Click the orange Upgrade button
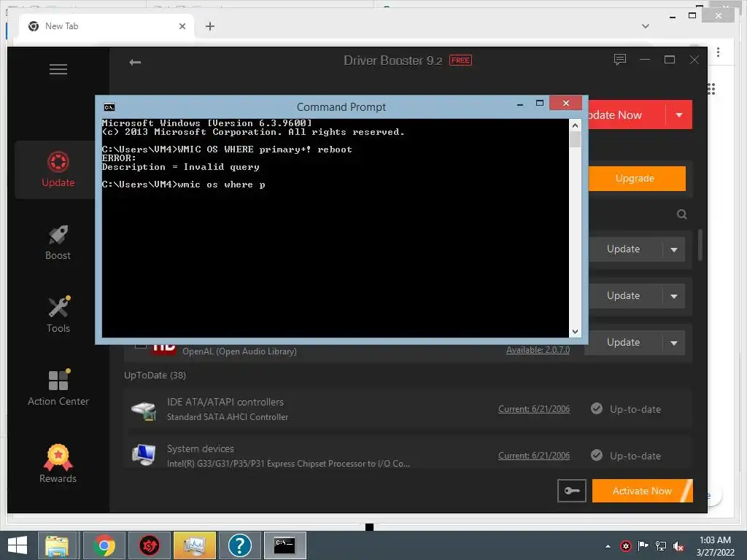 [x=636, y=179]
